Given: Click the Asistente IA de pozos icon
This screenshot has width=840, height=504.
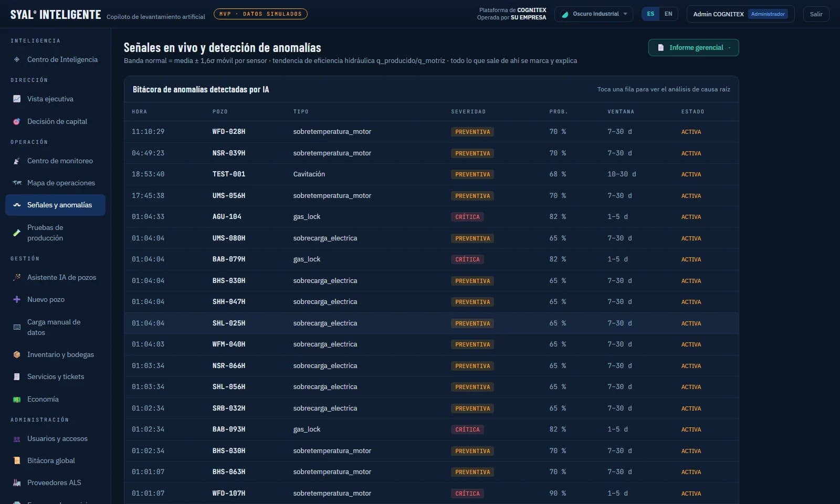Looking at the screenshot, I should tap(17, 277).
